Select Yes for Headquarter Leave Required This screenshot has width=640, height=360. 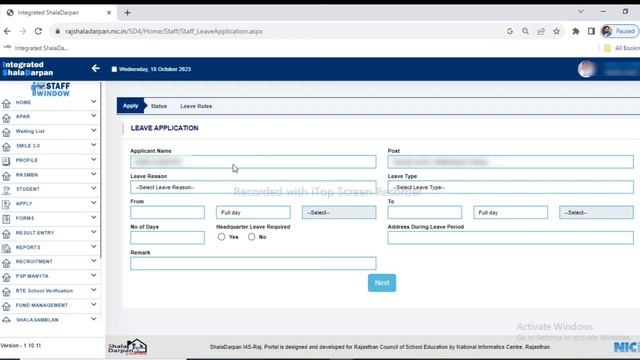[x=221, y=237]
